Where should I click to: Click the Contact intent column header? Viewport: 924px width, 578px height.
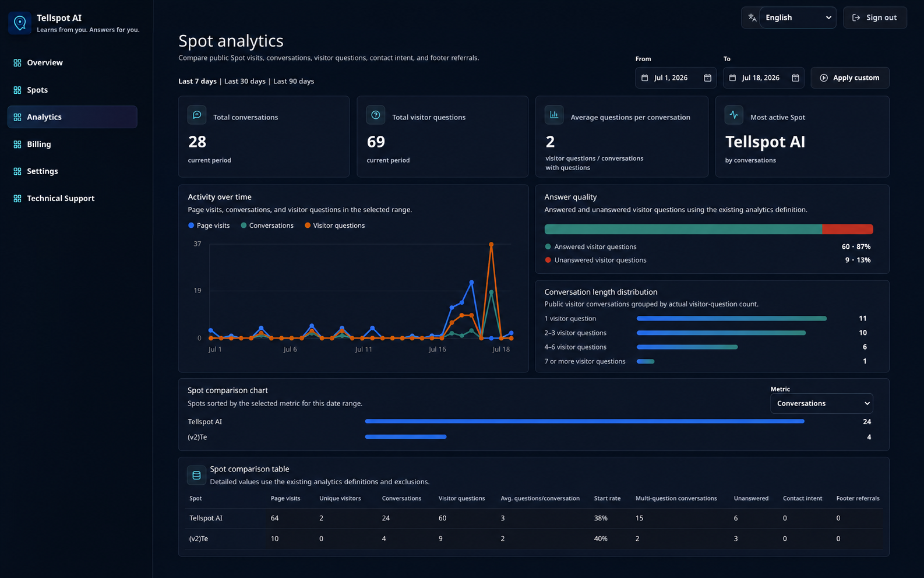pos(802,499)
